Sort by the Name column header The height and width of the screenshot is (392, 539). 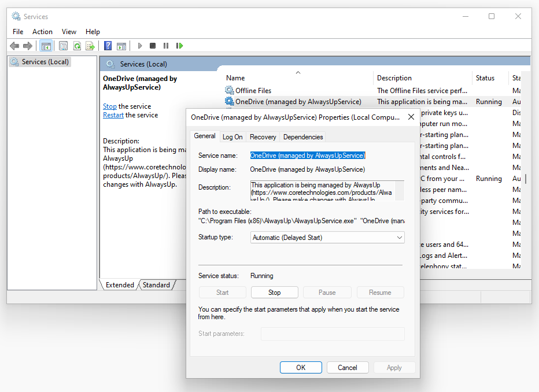pos(298,78)
